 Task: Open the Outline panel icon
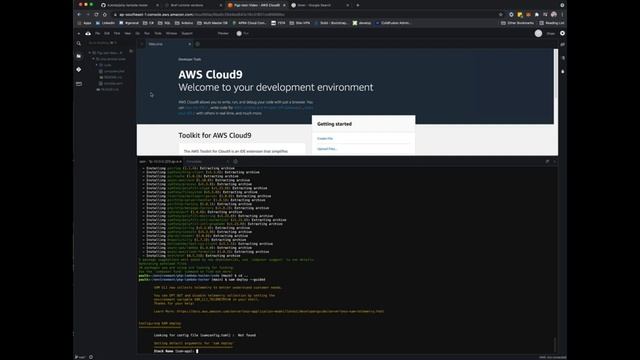tap(563, 58)
